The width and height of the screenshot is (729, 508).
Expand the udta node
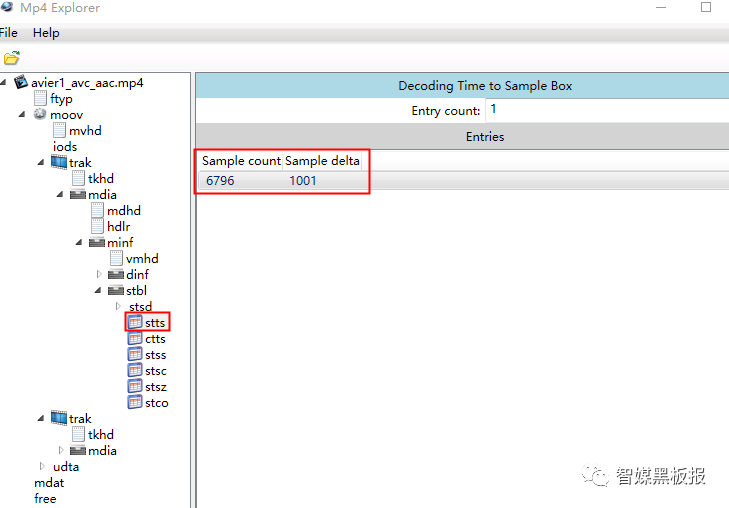(x=42, y=466)
